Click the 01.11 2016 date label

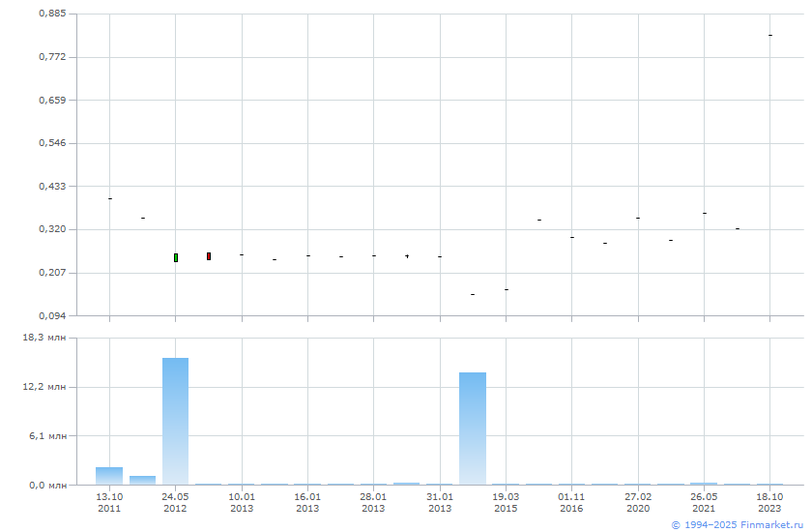[571, 502]
